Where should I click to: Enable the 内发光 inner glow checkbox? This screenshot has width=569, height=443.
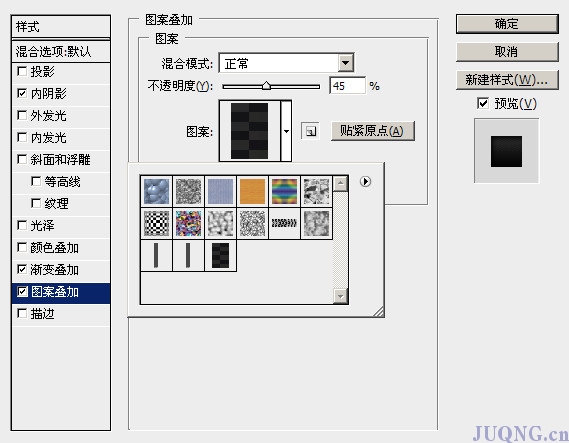pos(22,137)
